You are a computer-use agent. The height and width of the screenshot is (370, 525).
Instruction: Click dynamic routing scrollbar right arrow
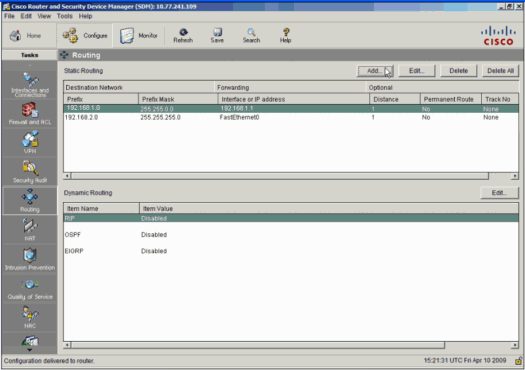tap(515, 345)
